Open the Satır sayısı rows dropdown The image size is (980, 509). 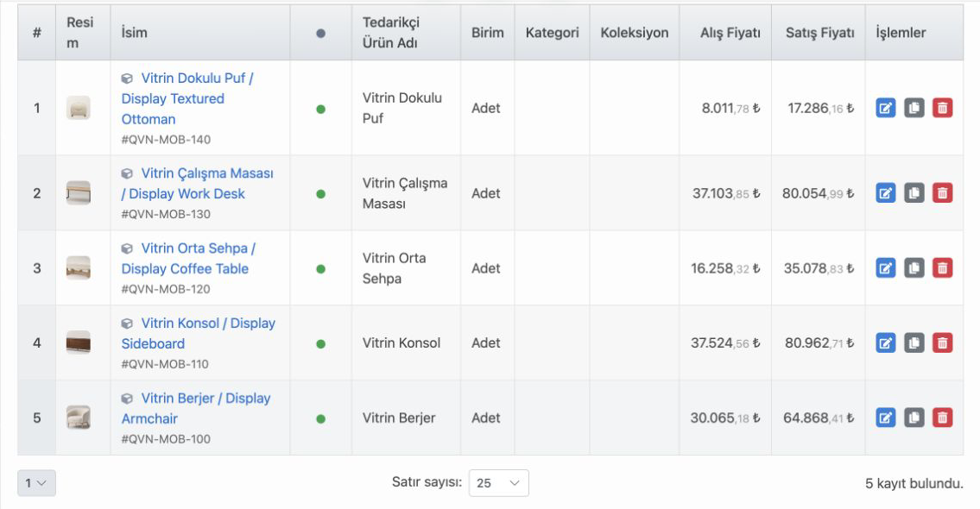coord(499,483)
